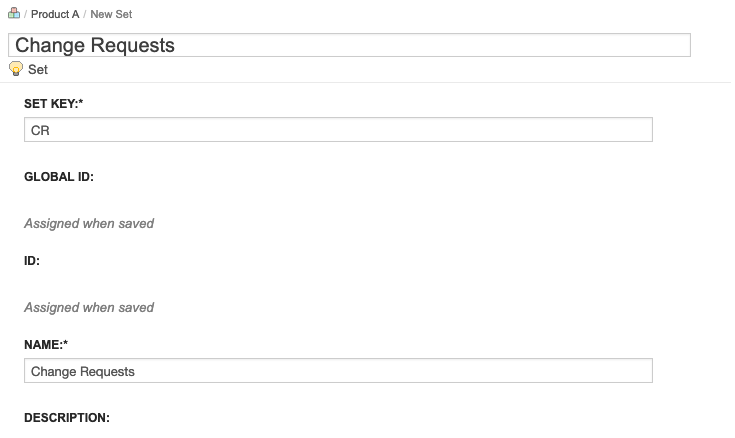Focus the Set Key input containing CR
735x438 pixels.
pos(338,130)
